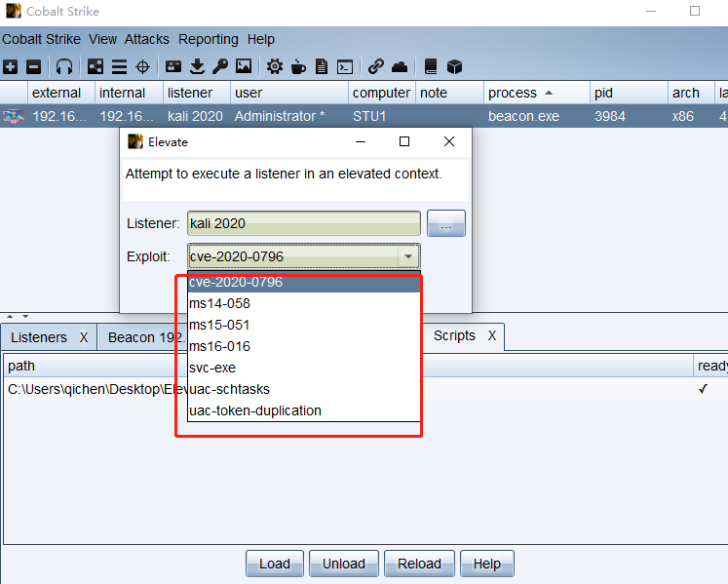Image resolution: width=728 pixels, height=584 pixels.
Task: Click the Connect to team server plus icon
Action: tap(10, 67)
